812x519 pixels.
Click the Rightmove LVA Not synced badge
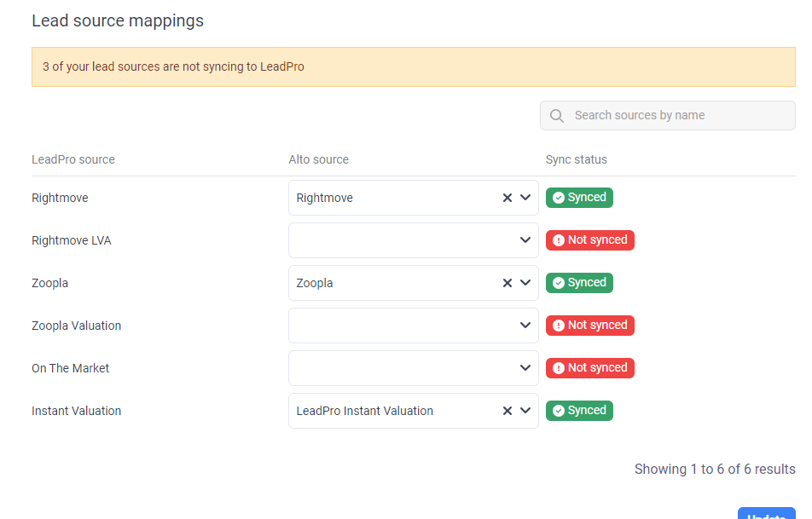coord(589,240)
